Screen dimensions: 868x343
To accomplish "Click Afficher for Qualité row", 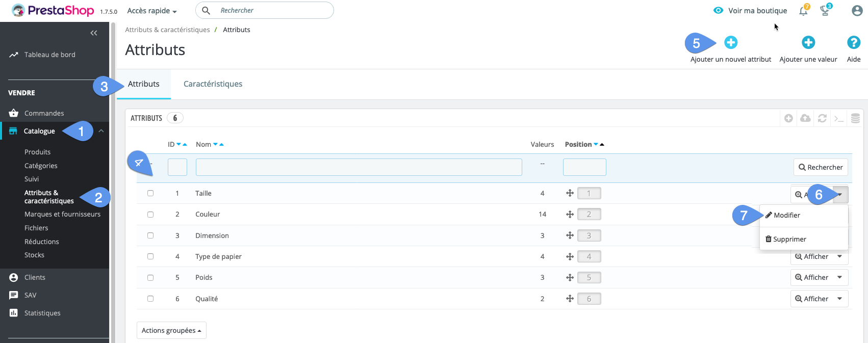I will [x=811, y=299].
